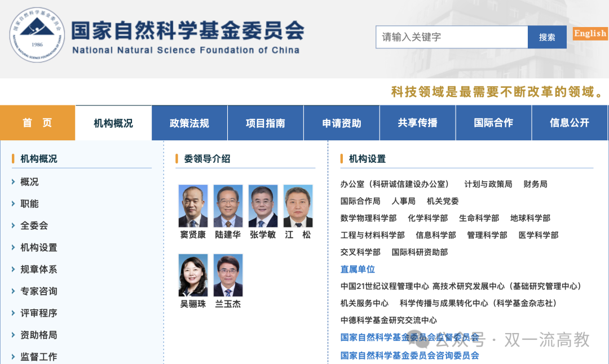Open 国家自然科学基金委员会咨询委员会 link
The height and width of the screenshot is (364, 609).
410,356
